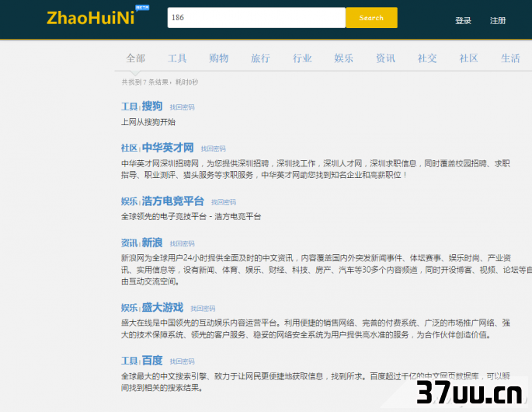Click the 盛大在线是中国领先 description text

pos(315,329)
